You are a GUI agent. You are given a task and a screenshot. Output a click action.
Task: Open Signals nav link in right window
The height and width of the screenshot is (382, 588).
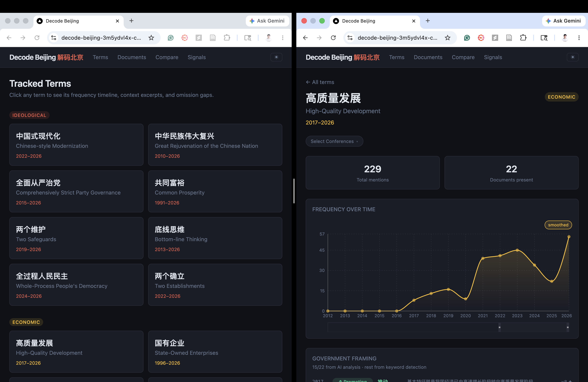[493, 57]
